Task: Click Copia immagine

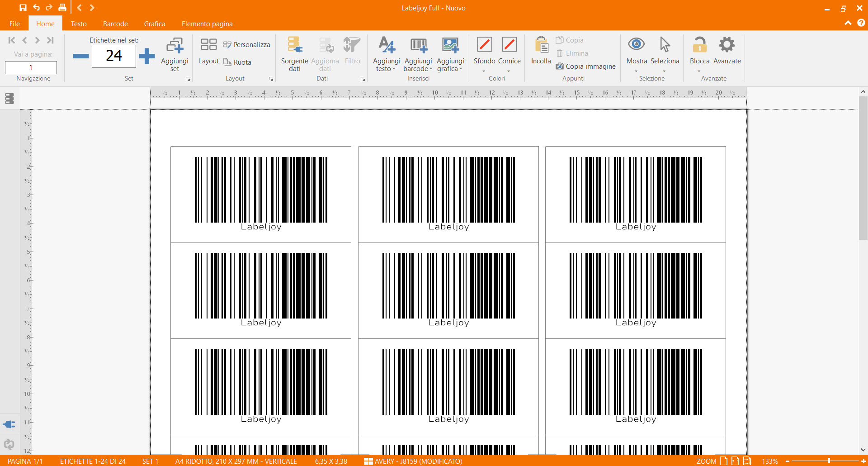Action: 585,67
